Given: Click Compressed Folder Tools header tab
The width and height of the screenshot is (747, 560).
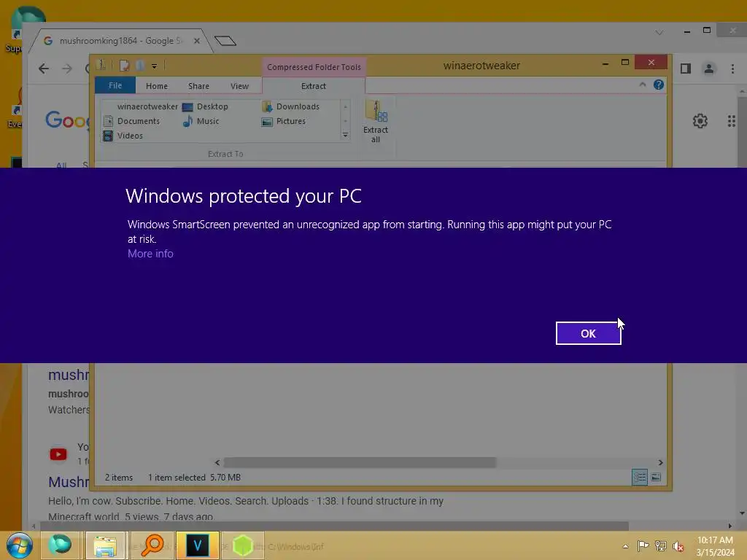Looking at the screenshot, I should tap(314, 67).
